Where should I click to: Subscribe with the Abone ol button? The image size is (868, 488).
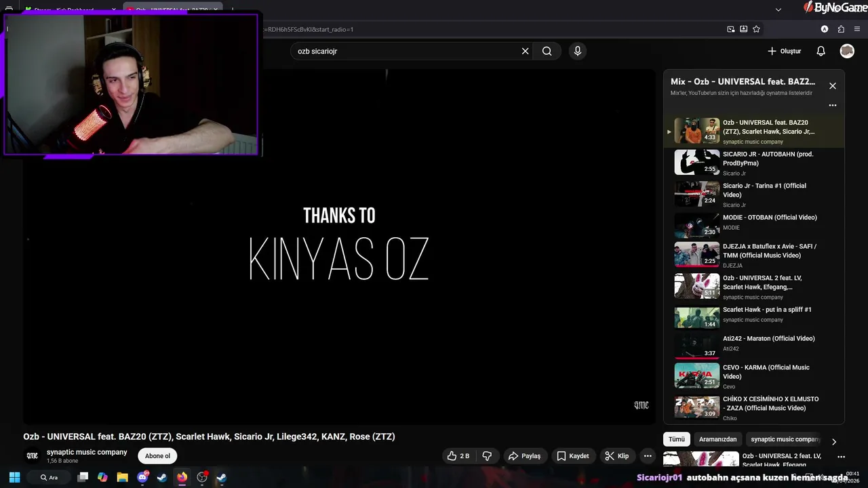click(157, 456)
